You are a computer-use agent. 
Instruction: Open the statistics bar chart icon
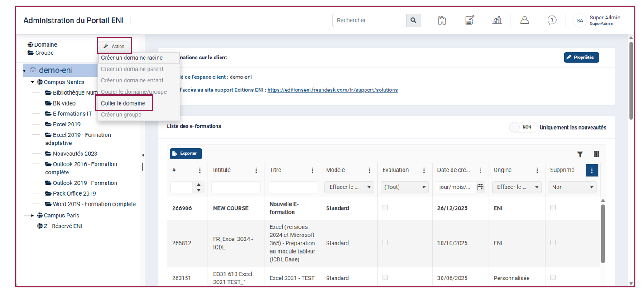click(497, 20)
